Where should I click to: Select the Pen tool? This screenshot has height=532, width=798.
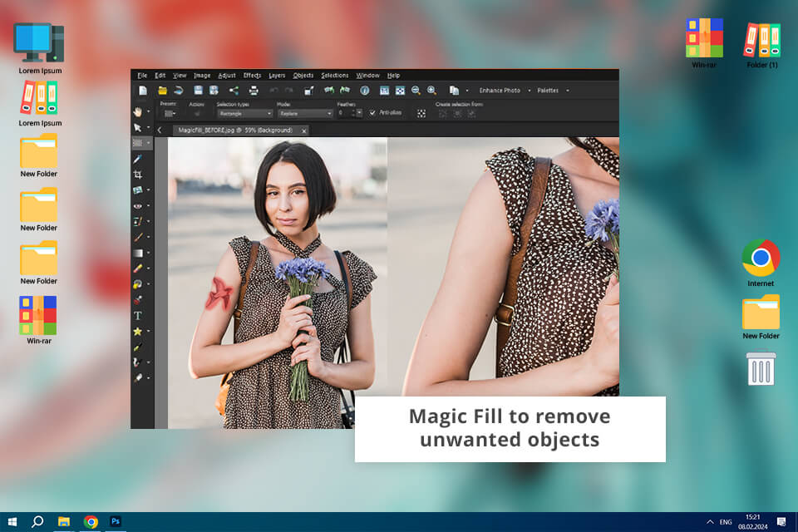click(x=137, y=347)
